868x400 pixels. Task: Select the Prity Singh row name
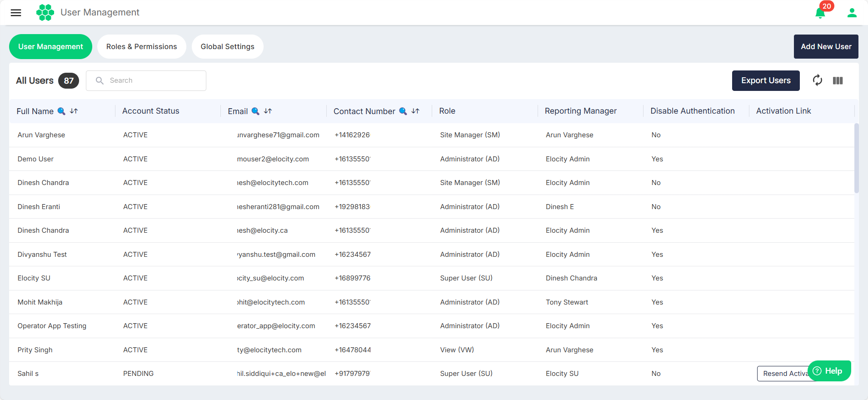(x=35, y=350)
